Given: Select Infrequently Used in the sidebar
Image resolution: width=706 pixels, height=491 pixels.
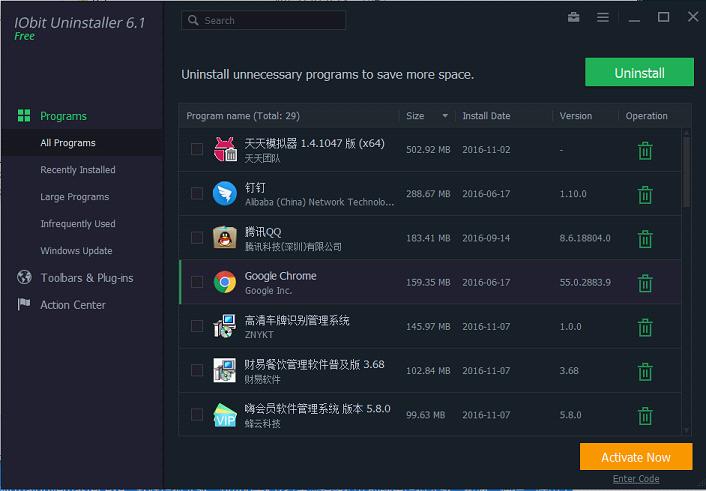Looking at the screenshot, I should [77, 224].
